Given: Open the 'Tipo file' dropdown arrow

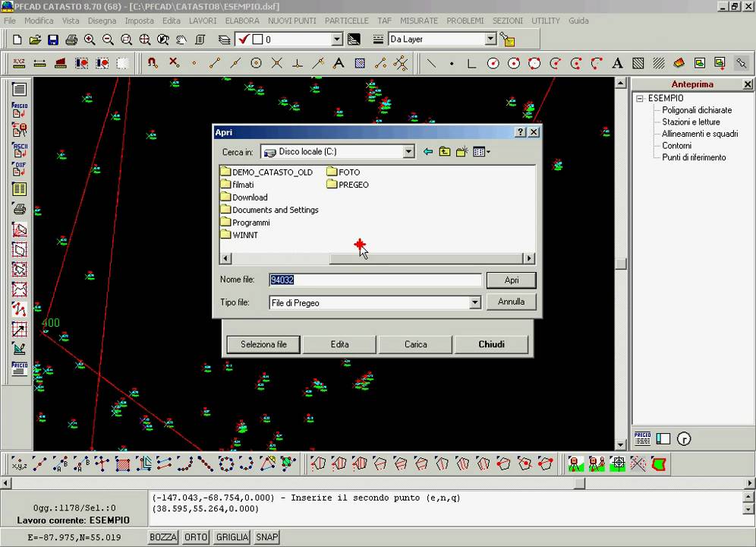Looking at the screenshot, I should point(475,302).
